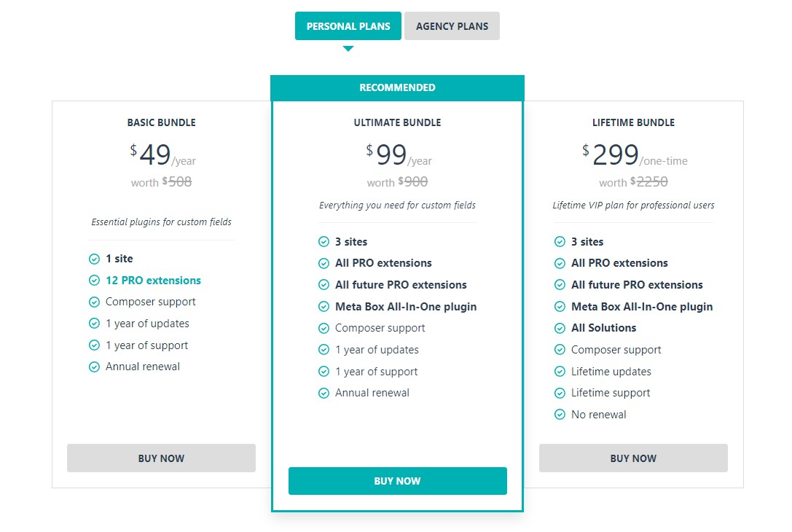Click the Ultimate Bundle heading
792x532 pixels.
(x=398, y=122)
